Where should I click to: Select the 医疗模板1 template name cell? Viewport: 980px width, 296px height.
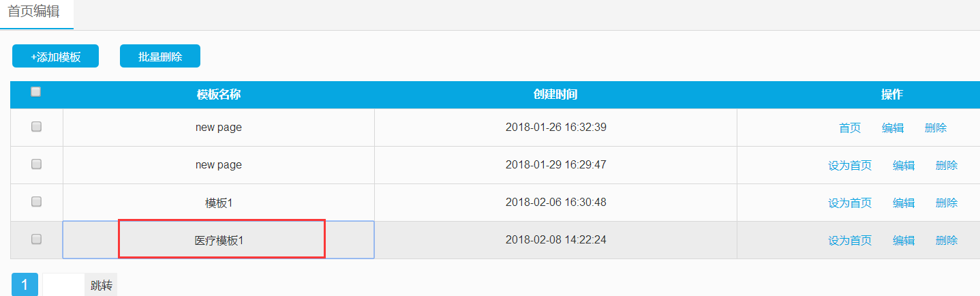point(219,240)
